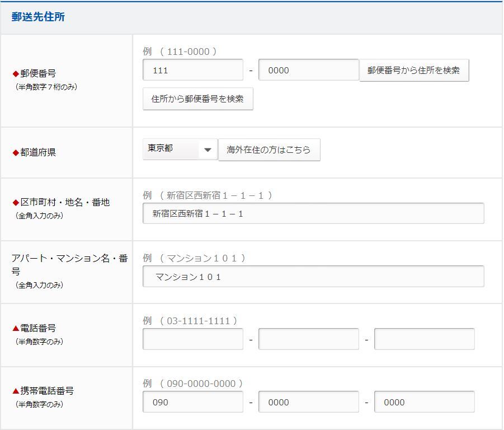Focus the アパート・マンション名 input field
Screen dimensions: 504x430
[x=313, y=277]
